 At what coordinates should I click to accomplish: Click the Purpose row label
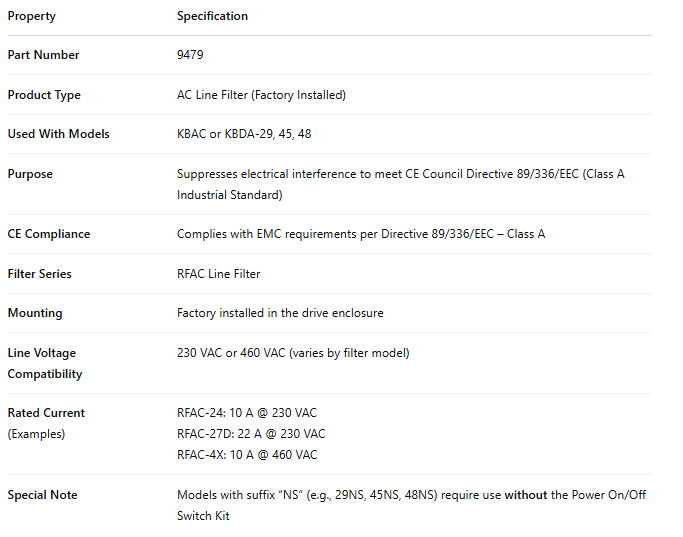[x=30, y=174]
